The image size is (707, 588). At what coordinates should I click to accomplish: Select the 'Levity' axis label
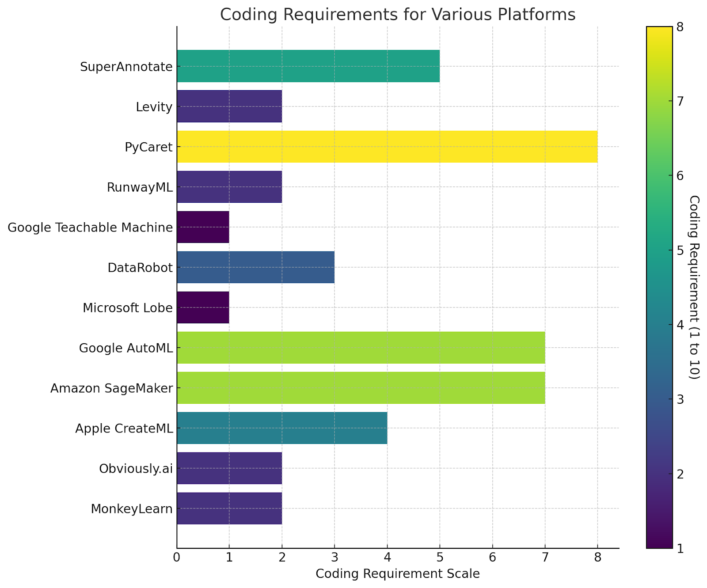[154, 107]
